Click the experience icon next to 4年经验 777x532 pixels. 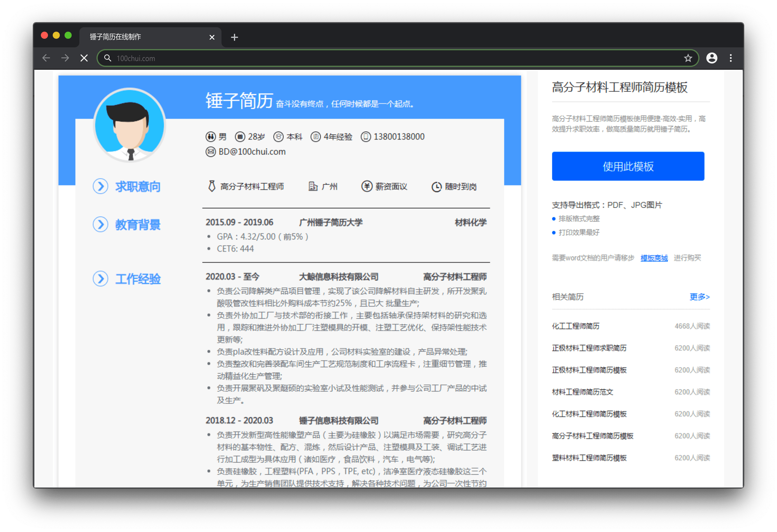click(315, 137)
